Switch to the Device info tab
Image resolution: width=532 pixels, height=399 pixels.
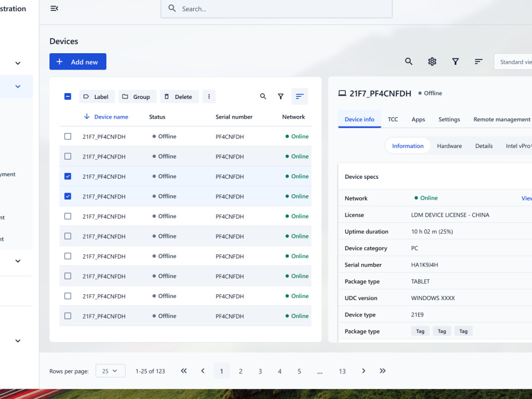(x=359, y=119)
